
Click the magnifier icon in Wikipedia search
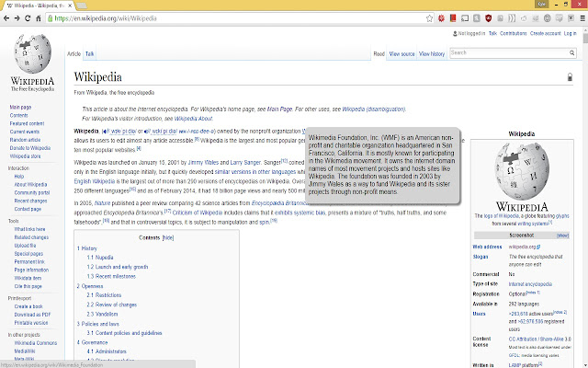[x=571, y=53]
